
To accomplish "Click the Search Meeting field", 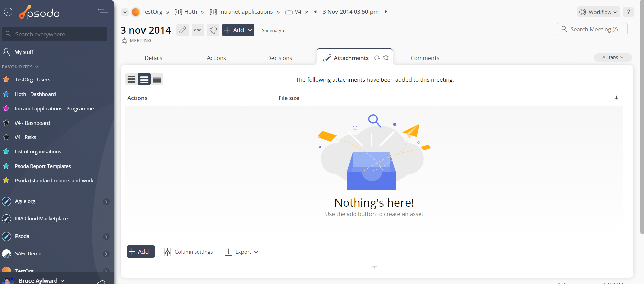I will [592, 29].
